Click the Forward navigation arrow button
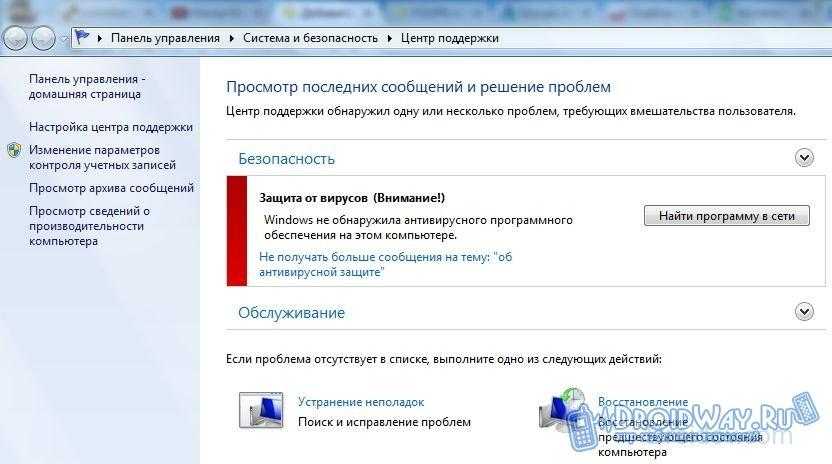The image size is (832, 464). pyautogui.click(x=43, y=38)
